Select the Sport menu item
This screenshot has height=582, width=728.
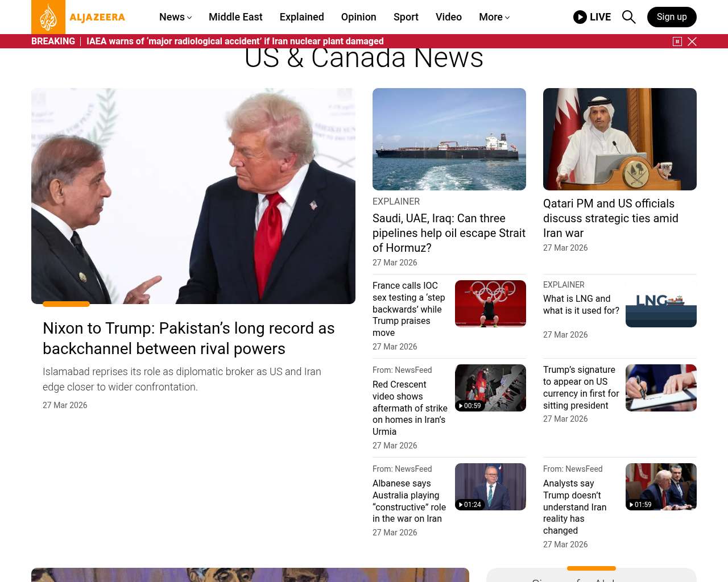click(x=406, y=17)
